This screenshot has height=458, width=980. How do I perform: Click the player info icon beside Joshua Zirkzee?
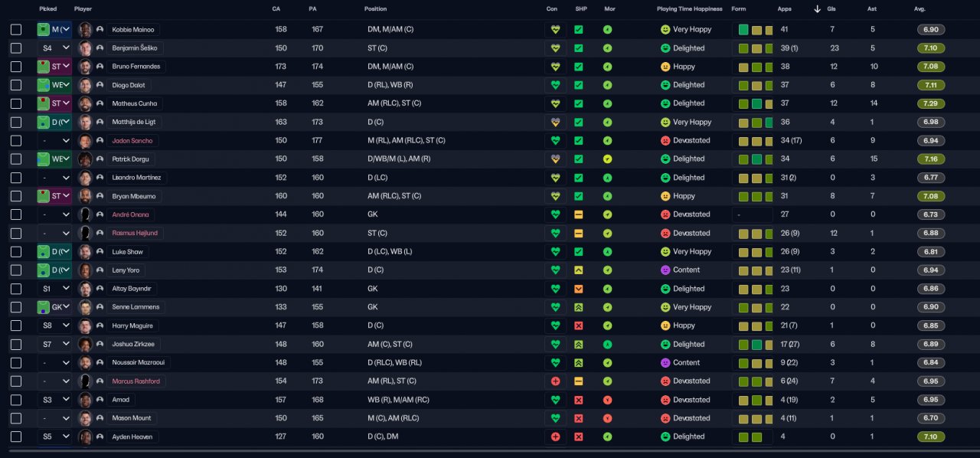click(100, 344)
